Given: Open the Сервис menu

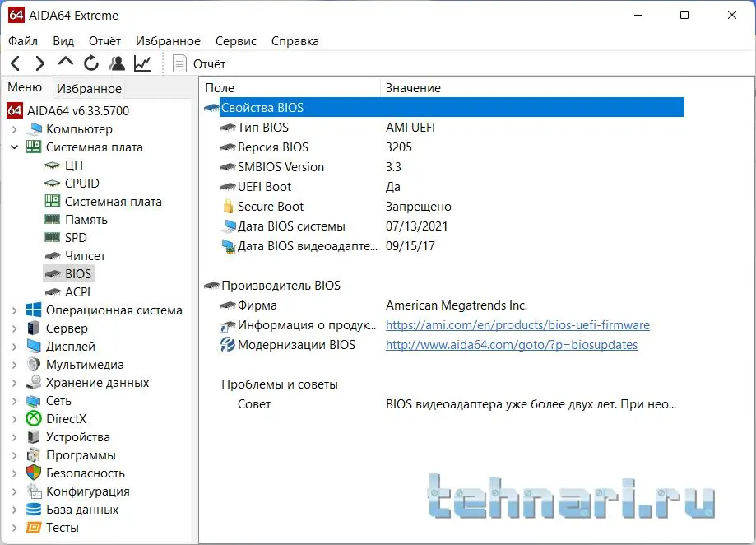Looking at the screenshot, I should pyautogui.click(x=236, y=41).
